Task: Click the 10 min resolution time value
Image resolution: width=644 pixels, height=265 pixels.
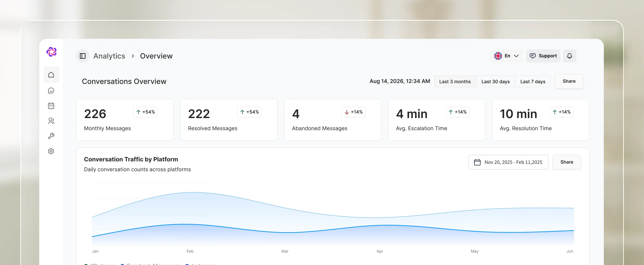Action: [519, 114]
